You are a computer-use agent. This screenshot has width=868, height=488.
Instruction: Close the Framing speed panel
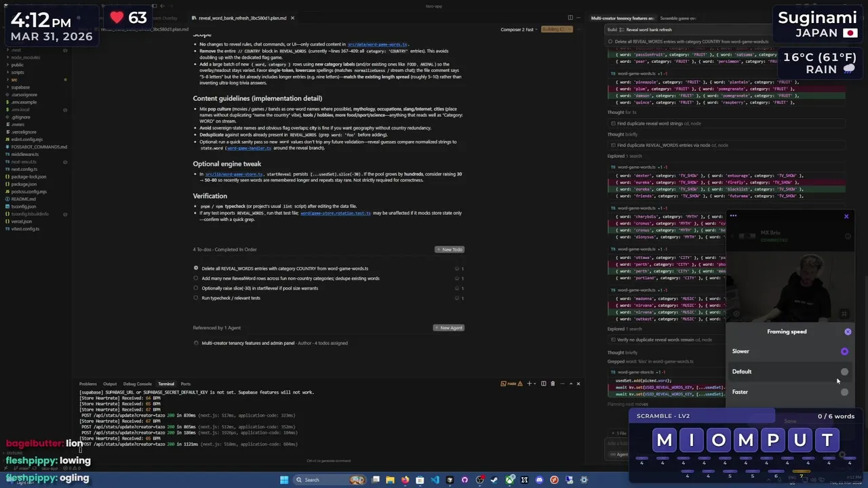click(x=848, y=332)
